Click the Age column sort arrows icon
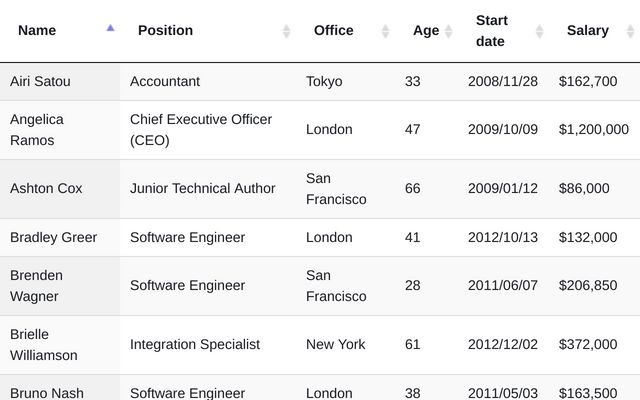The height and width of the screenshot is (400, 640). pos(448,31)
